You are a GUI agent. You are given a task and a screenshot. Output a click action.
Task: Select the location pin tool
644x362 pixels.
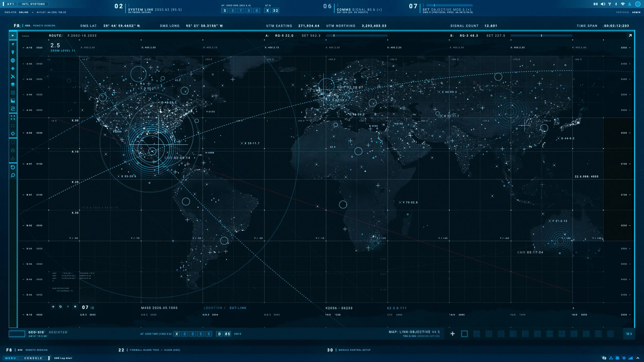pyautogui.click(x=13, y=52)
